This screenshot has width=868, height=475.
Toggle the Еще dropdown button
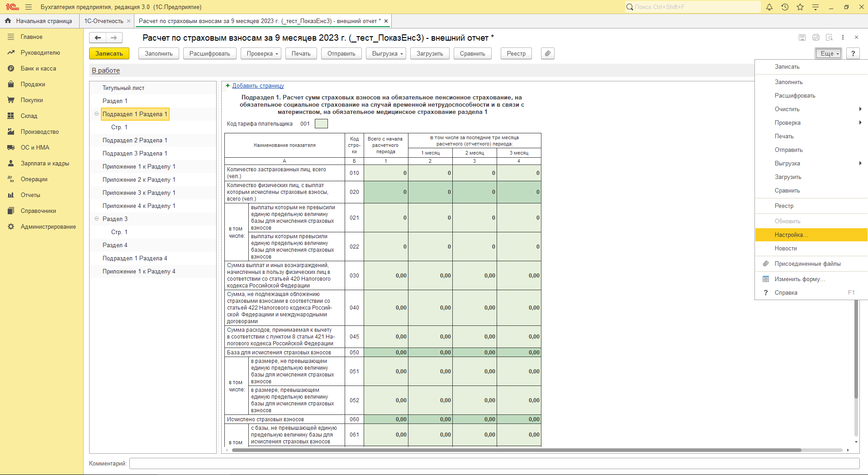828,53
